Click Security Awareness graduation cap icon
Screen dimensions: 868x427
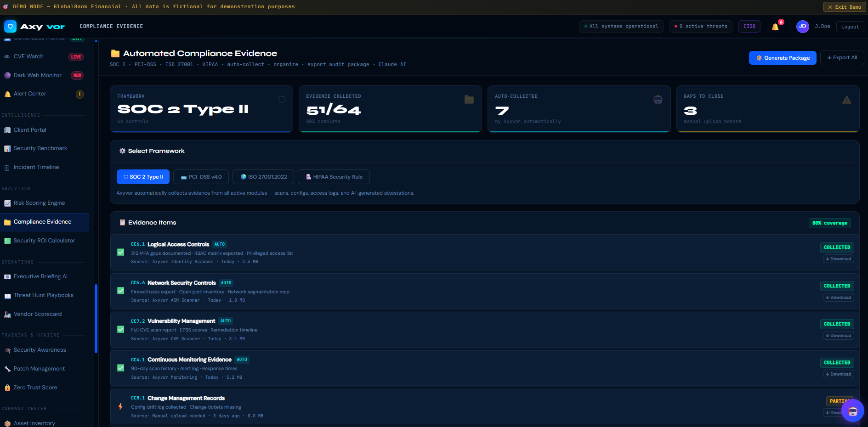(7, 350)
